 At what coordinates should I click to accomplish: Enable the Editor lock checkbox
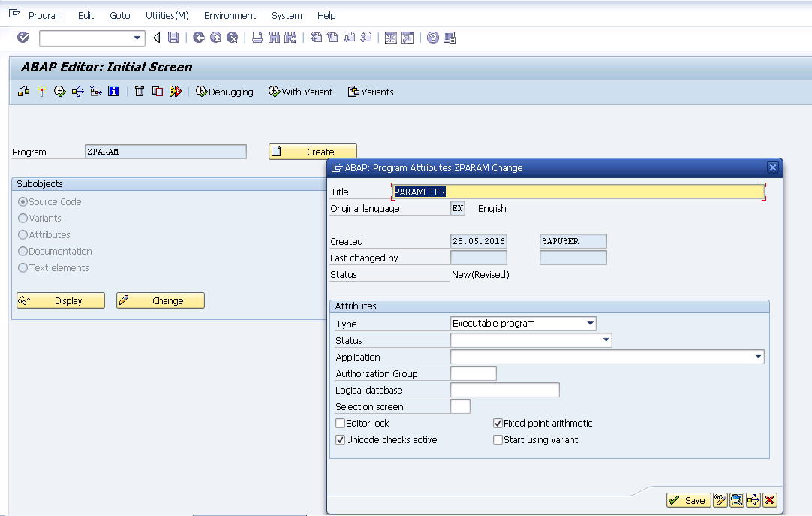pos(340,423)
